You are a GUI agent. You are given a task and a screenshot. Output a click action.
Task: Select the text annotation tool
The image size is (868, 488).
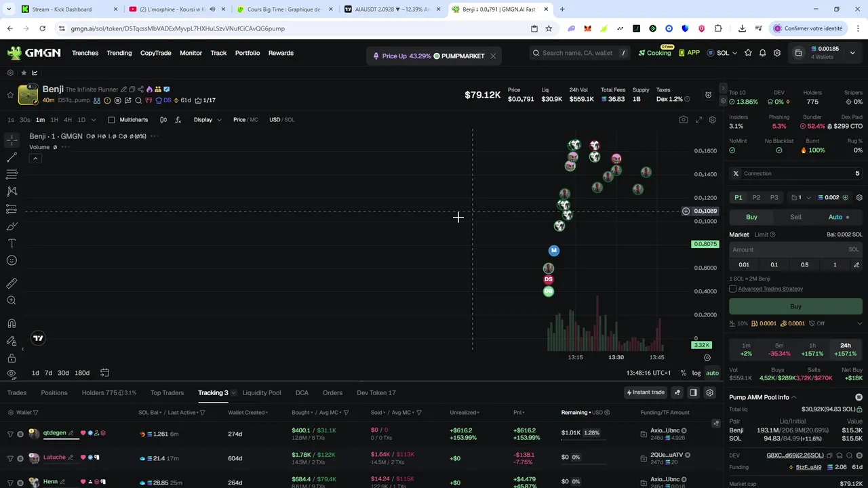[x=12, y=243]
